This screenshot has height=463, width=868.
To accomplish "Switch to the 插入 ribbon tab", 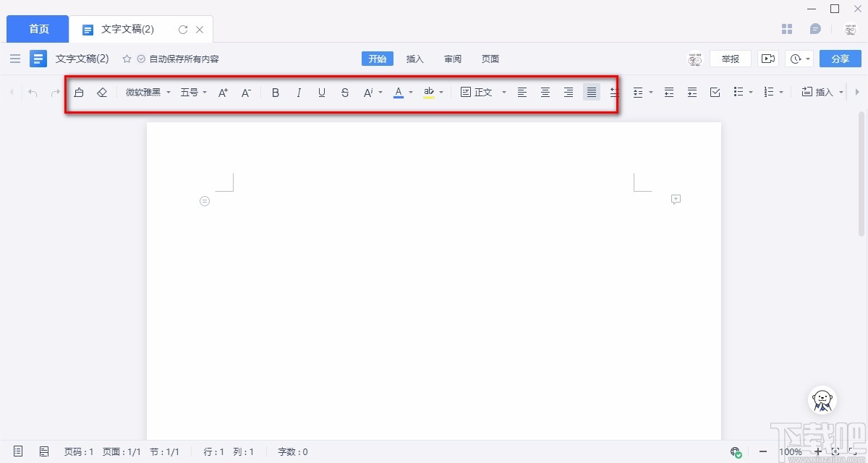I will pyautogui.click(x=414, y=59).
